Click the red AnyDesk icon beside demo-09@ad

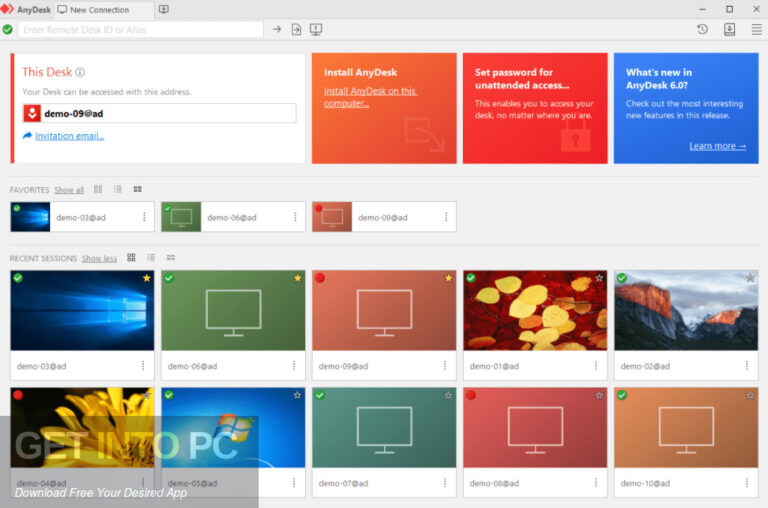(32, 113)
